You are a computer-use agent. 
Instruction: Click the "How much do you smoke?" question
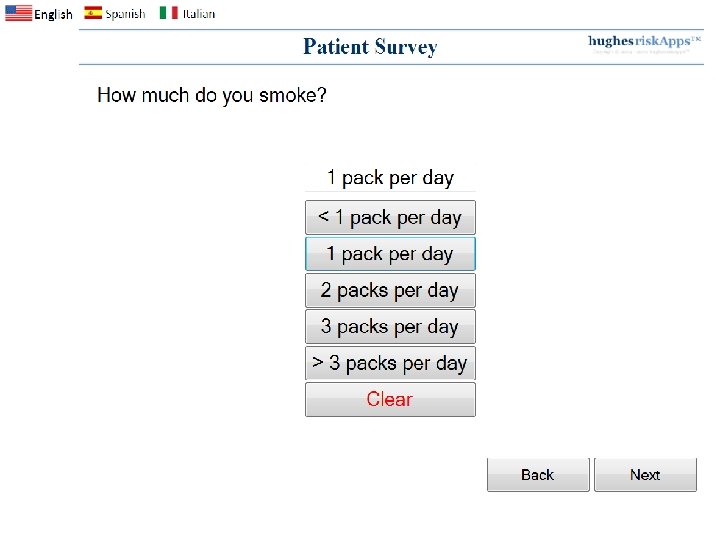pyautogui.click(x=212, y=96)
